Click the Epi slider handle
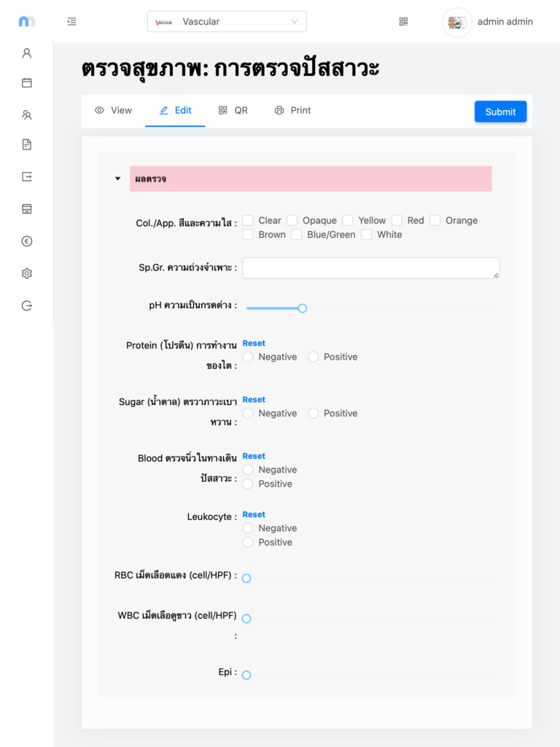 pos(246,675)
